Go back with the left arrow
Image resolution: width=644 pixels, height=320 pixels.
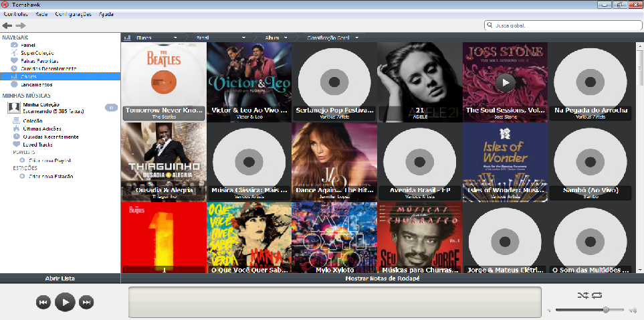(7, 26)
